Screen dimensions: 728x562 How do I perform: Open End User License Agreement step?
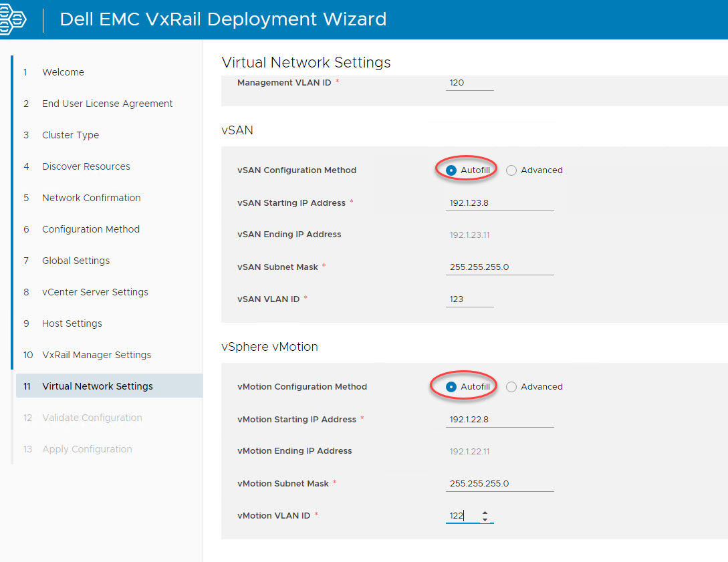[107, 104]
